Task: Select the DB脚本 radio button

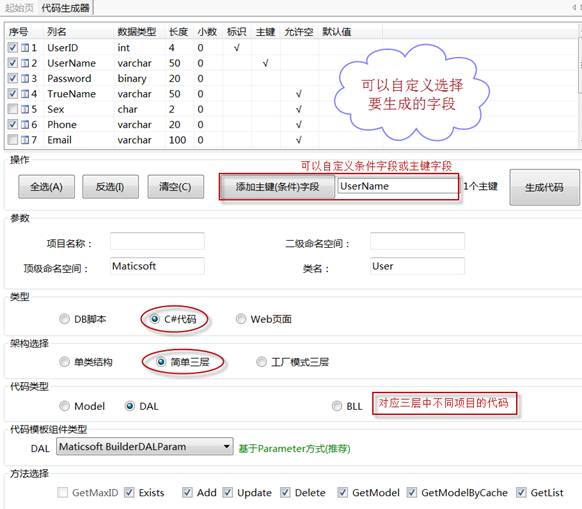Action: point(64,319)
